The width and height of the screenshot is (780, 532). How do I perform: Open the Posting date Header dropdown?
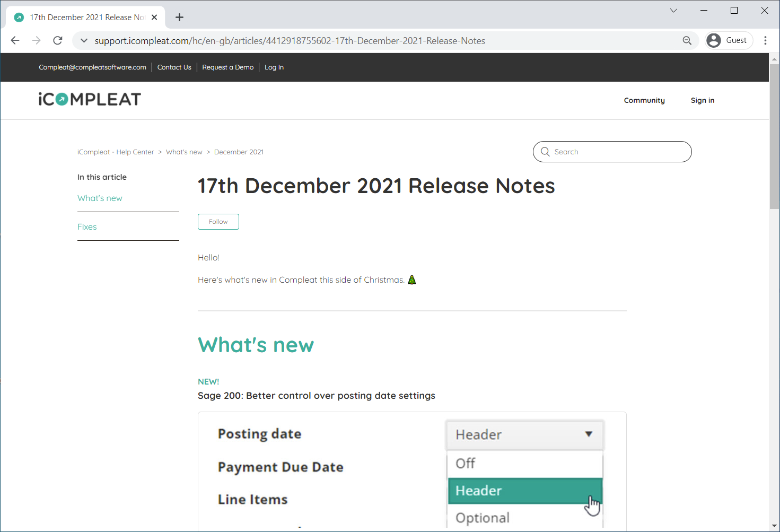pos(524,434)
